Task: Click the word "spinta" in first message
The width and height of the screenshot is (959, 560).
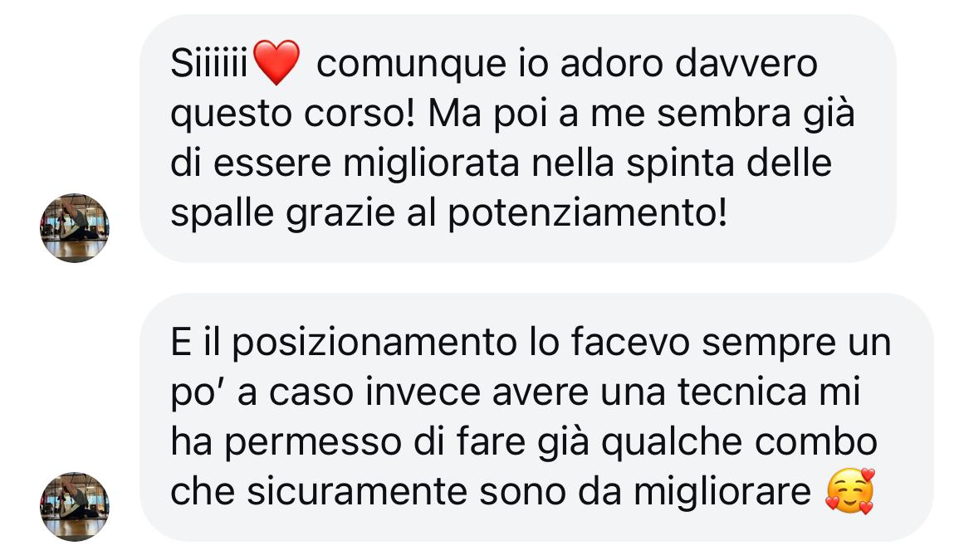Action: [681, 164]
